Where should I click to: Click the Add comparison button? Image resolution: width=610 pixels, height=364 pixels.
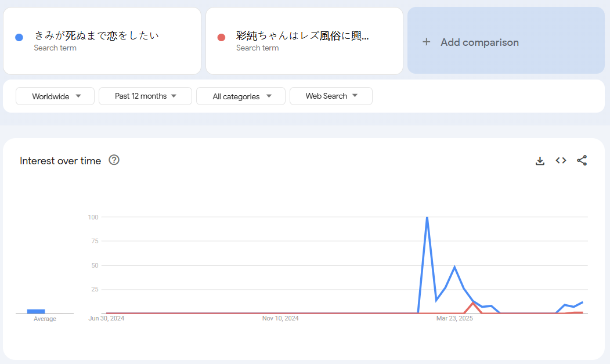(x=506, y=41)
